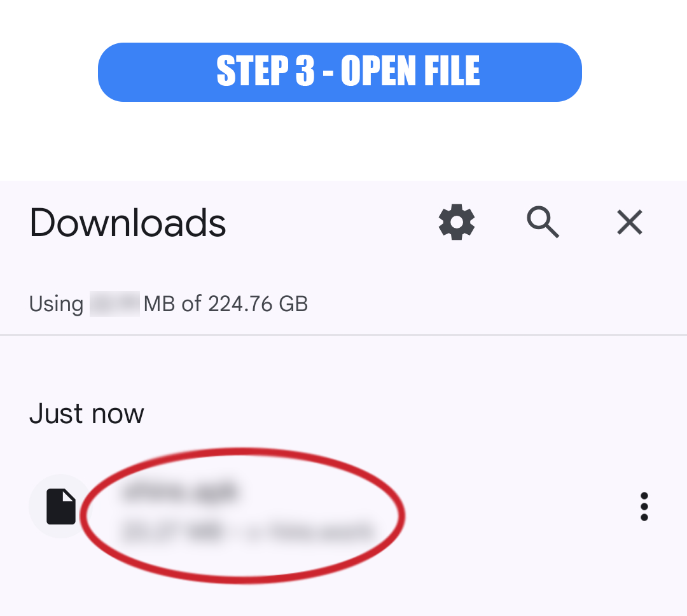Click the word STEP in the blue banner
The image size is (687, 616).
click(x=253, y=71)
